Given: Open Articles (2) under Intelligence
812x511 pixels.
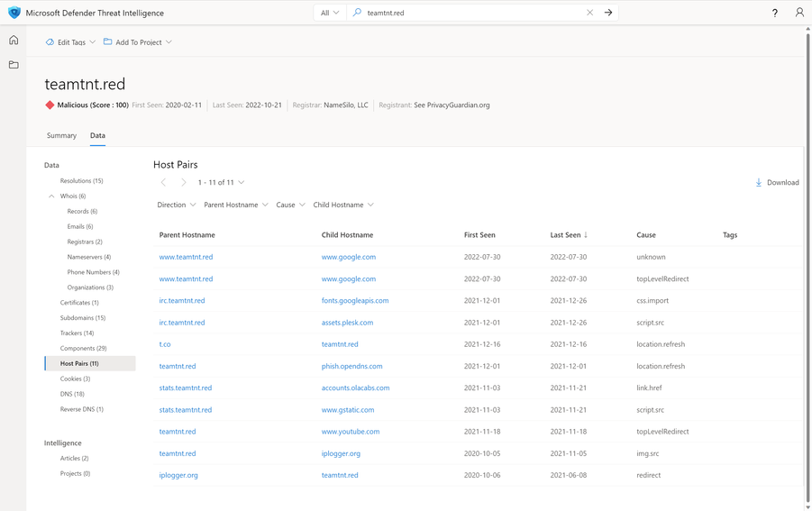Looking at the screenshot, I should [x=74, y=458].
